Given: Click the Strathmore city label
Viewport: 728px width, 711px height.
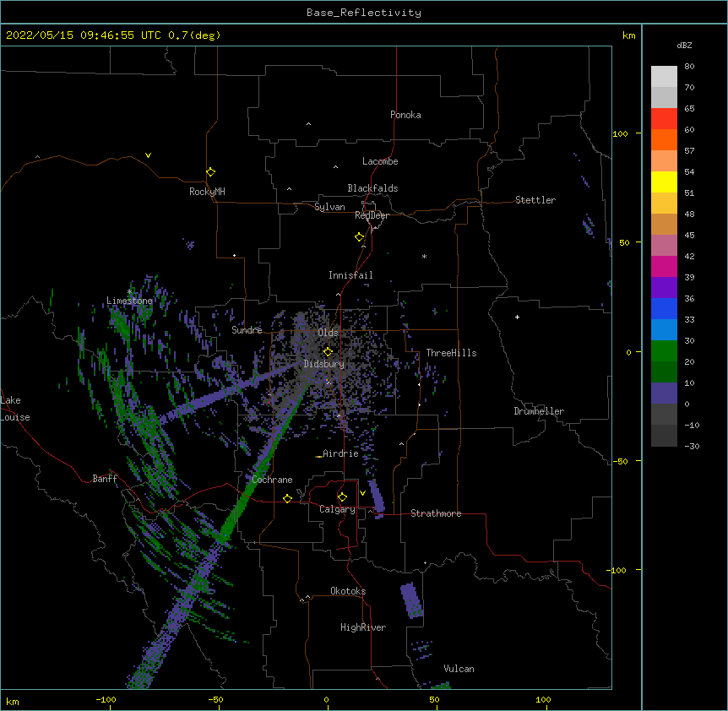Looking at the screenshot, I should (x=436, y=513).
